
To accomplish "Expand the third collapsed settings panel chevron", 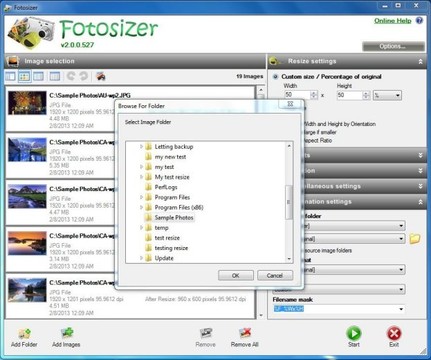I will tap(421, 171).
